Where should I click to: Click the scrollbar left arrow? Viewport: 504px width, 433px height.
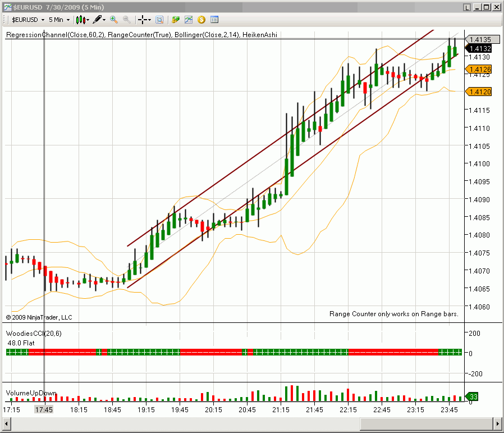(x=6, y=423)
